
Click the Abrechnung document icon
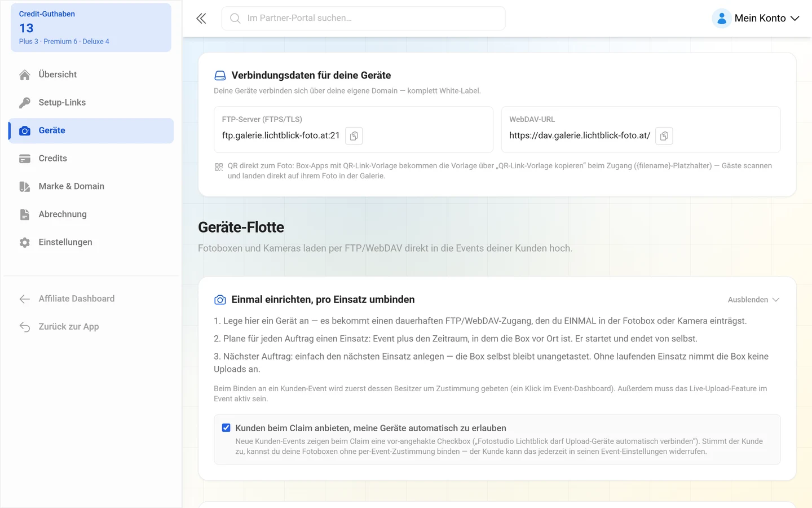point(25,214)
